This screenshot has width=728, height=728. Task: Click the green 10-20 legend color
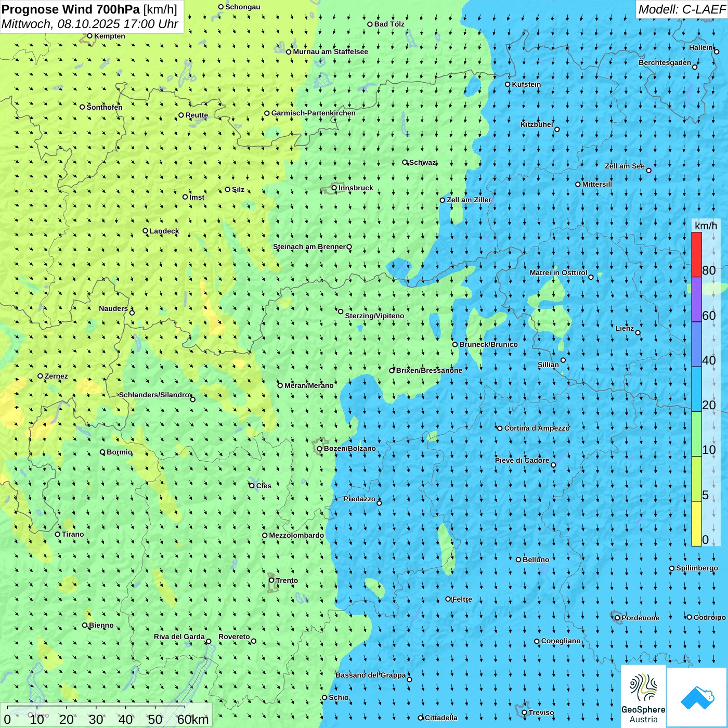click(x=696, y=434)
